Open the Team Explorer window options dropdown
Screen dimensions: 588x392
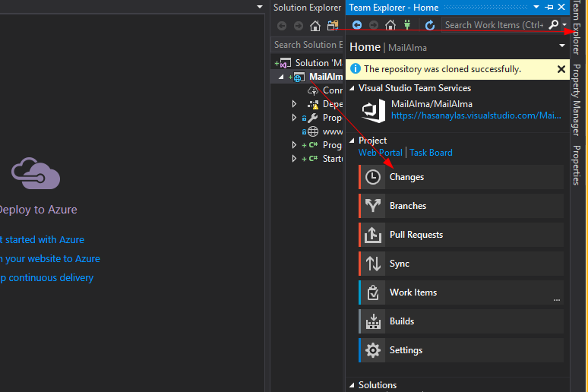point(536,7)
